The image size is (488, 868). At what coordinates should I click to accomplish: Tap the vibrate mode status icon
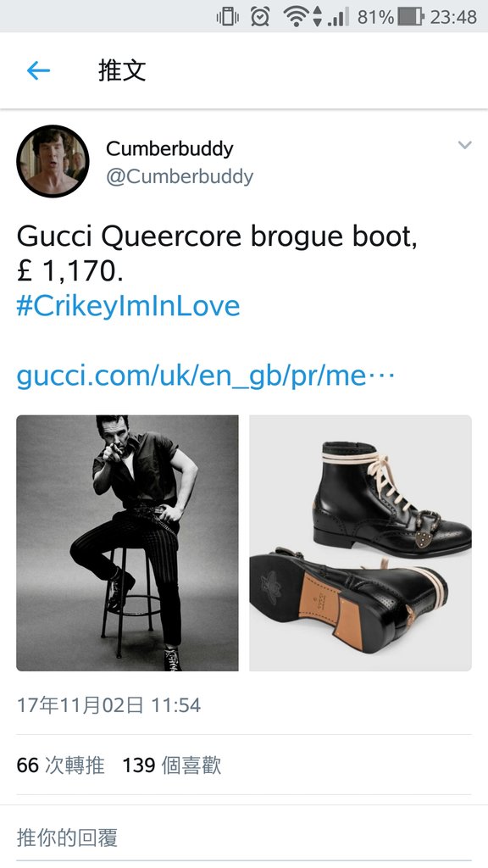pos(227,17)
